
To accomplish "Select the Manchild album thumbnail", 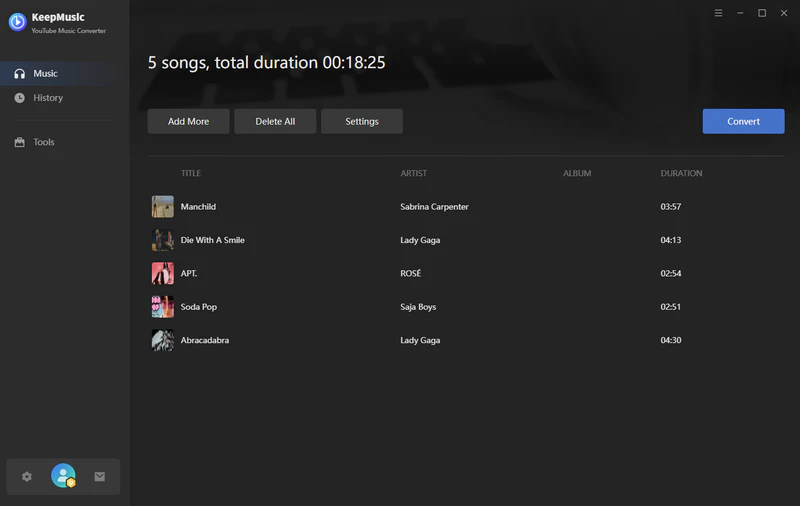I will (163, 207).
